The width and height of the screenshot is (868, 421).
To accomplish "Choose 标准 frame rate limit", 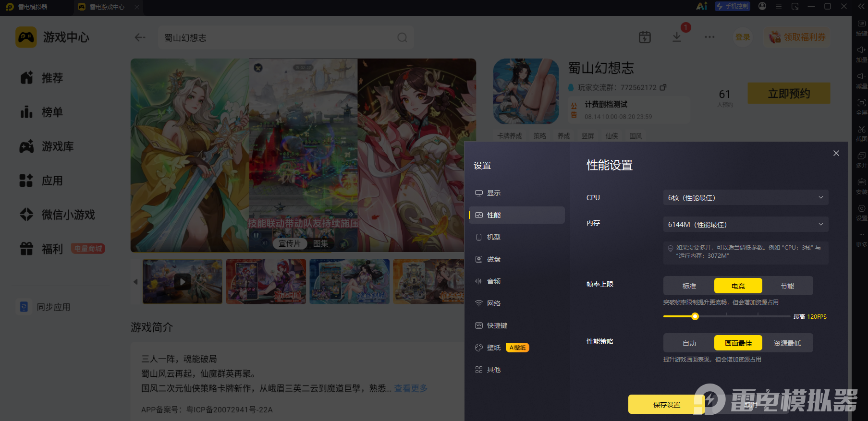I will 689,286.
